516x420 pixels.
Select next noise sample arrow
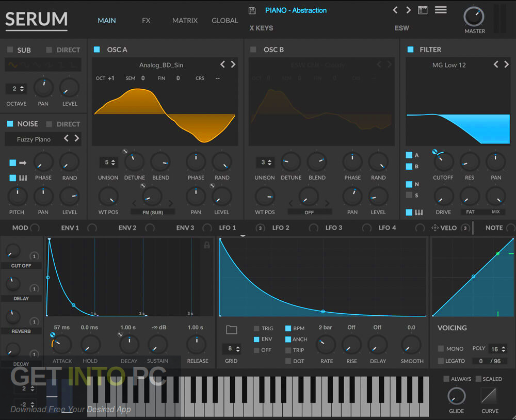pos(77,138)
